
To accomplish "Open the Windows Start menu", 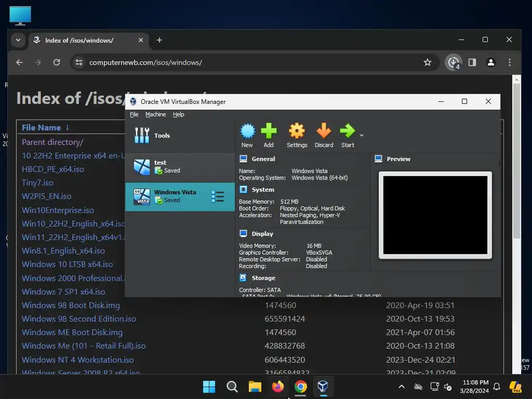I will pos(209,387).
